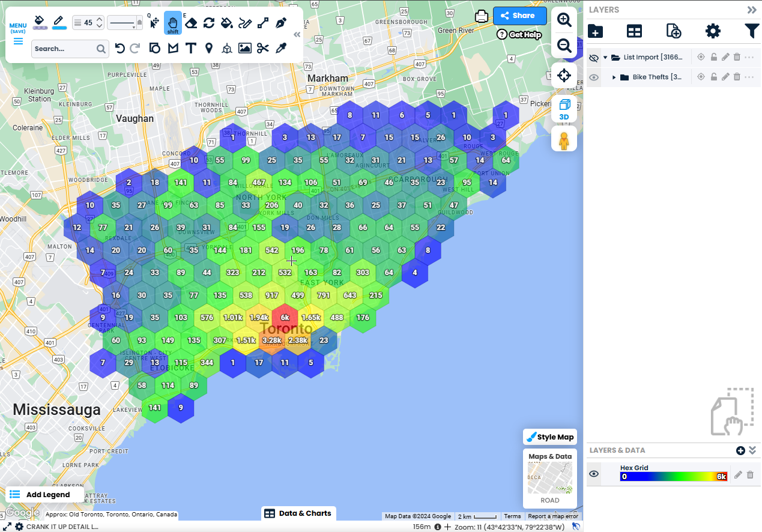Screen dimensions: 762x532
Task: Increase the line width above 45
Action: (x=100, y=19)
